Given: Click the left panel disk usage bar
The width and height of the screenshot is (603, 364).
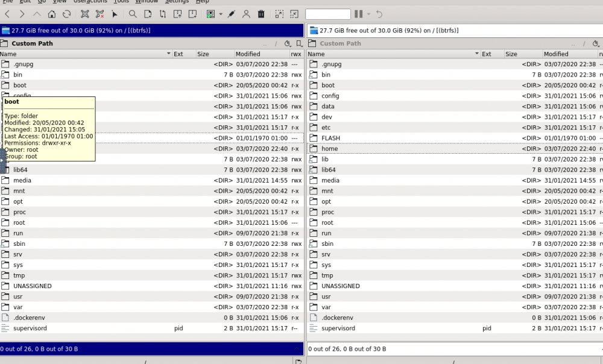Looking at the screenshot, I should pos(152,30).
